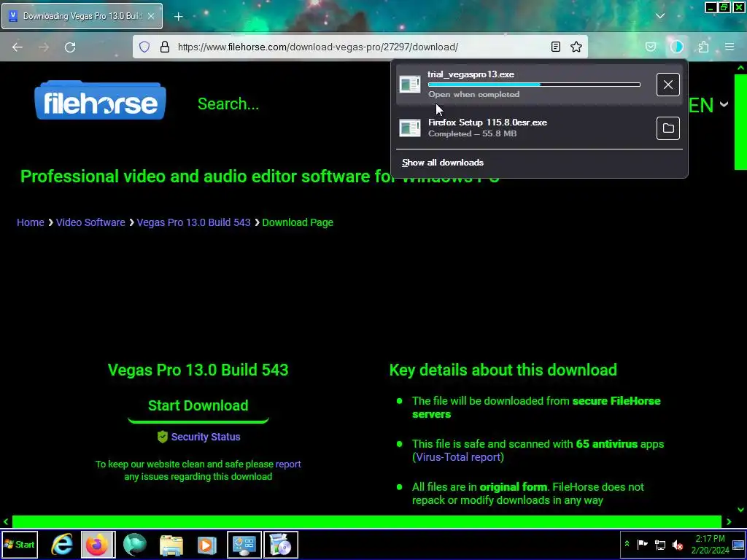
Task: Click the FileHorse logo
Action: [x=100, y=100]
